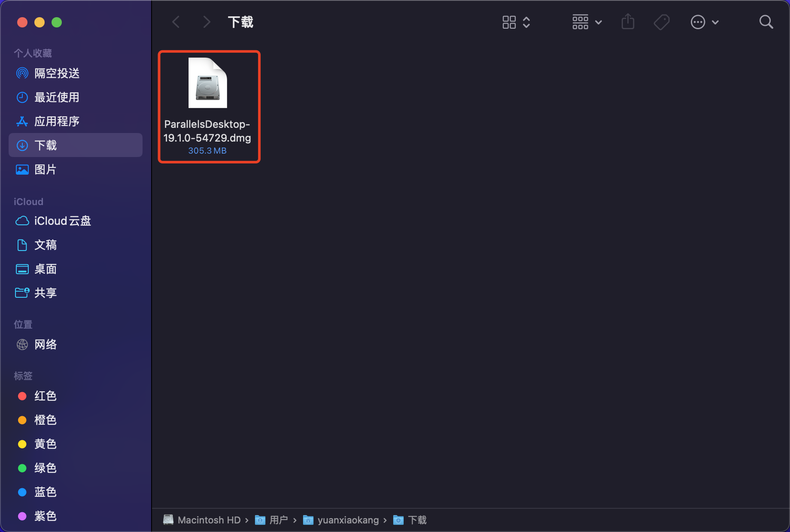Click the iCloud cloud icon
The image size is (790, 532).
[22, 221]
